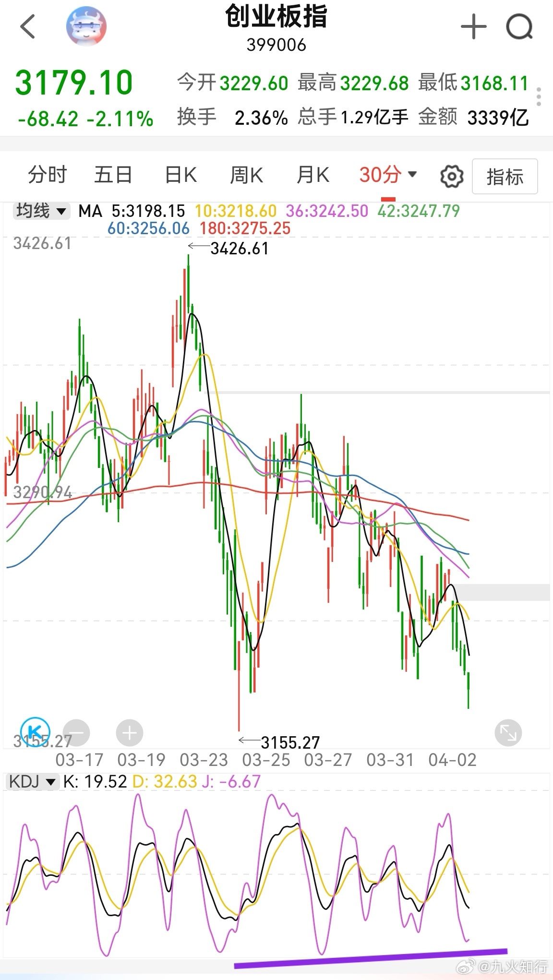Viewport: 553px width, 980px height.
Task: Open the 30分 period dropdown
Action: click(388, 175)
